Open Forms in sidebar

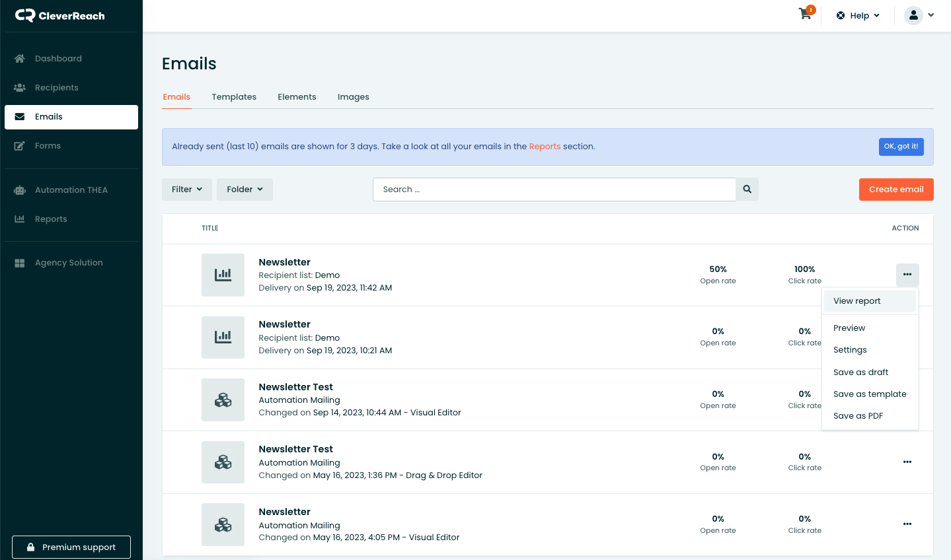click(71, 146)
